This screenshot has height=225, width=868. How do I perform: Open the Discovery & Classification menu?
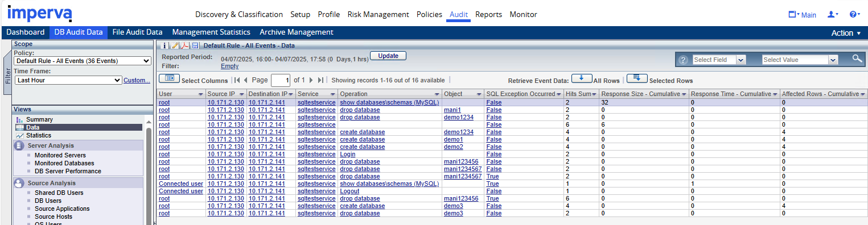(x=239, y=15)
